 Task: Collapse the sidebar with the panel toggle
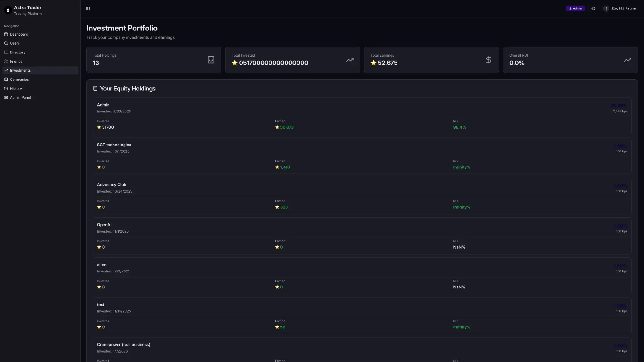[x=88, y=8]
